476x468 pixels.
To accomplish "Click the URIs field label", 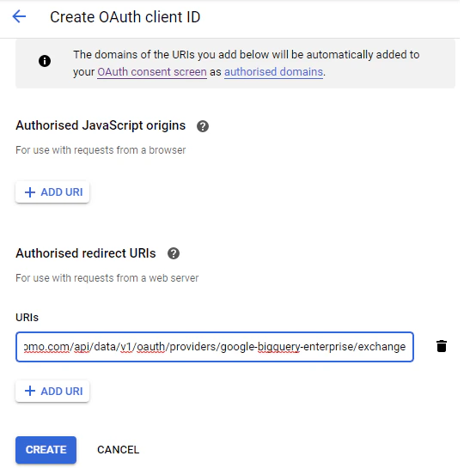I will click(27, 318).
